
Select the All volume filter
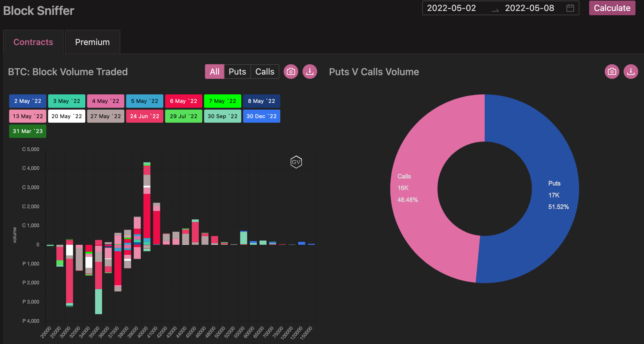tap(214, 72)
